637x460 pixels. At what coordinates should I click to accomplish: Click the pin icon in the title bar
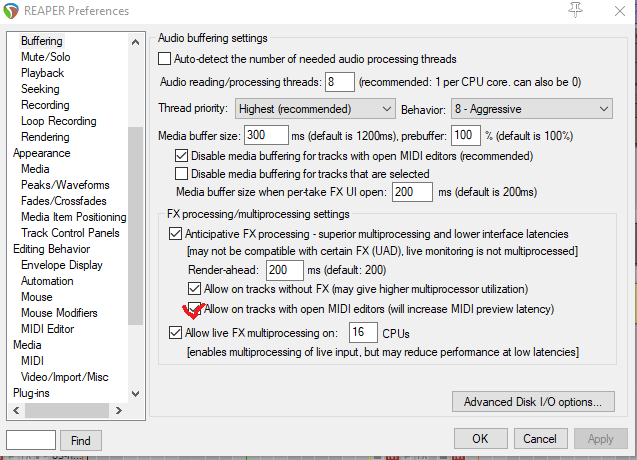(575, 10)
